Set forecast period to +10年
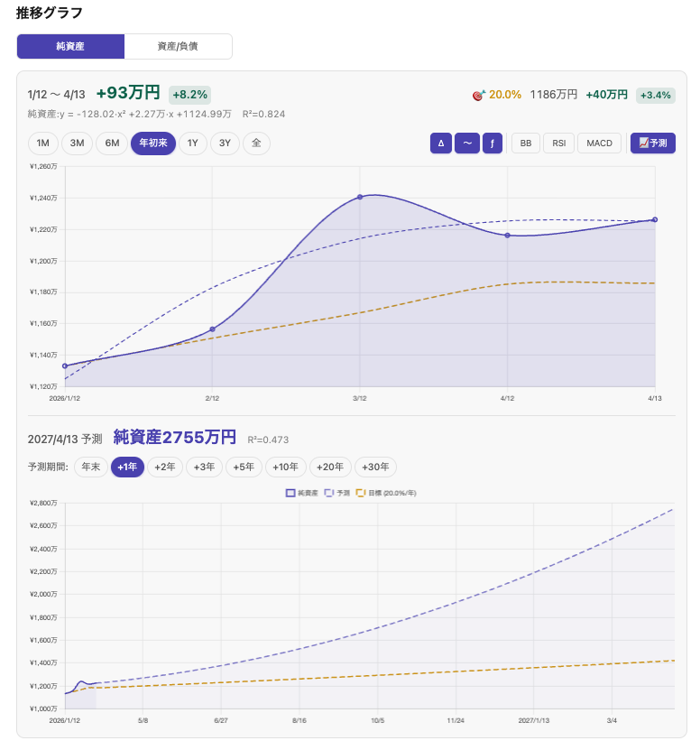 click(286, 467)
